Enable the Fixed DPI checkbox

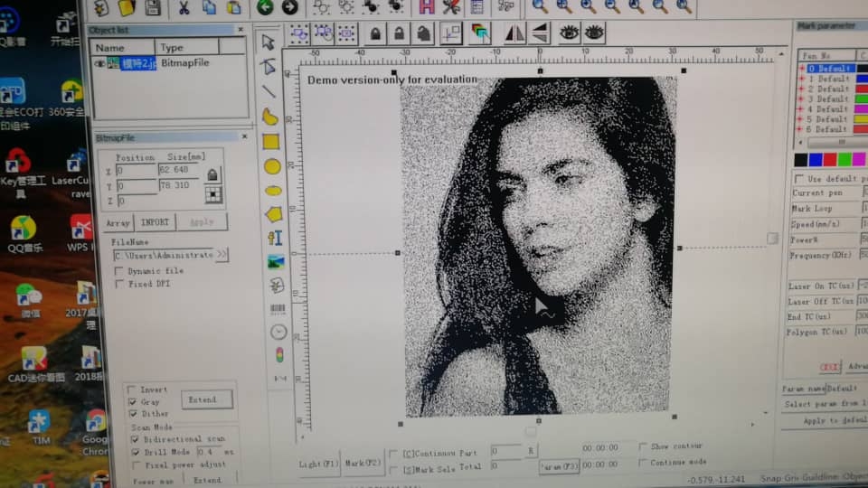pyautogui.click(x=119, y=284)
